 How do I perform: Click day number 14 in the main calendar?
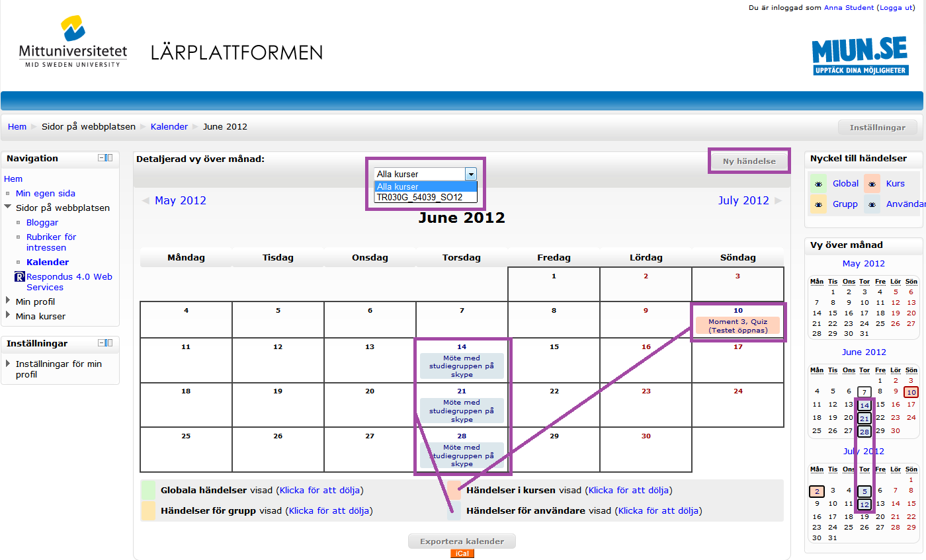click(x=462, y=346)
